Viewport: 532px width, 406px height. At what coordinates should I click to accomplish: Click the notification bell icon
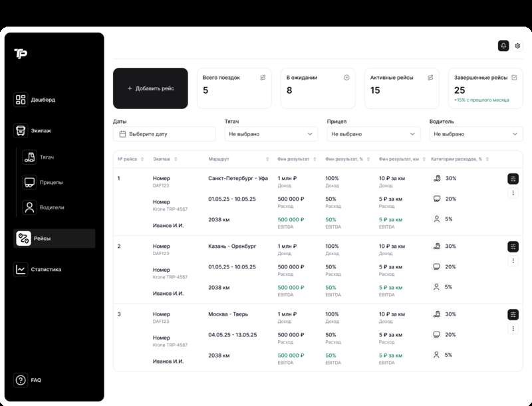coord(503,46)
